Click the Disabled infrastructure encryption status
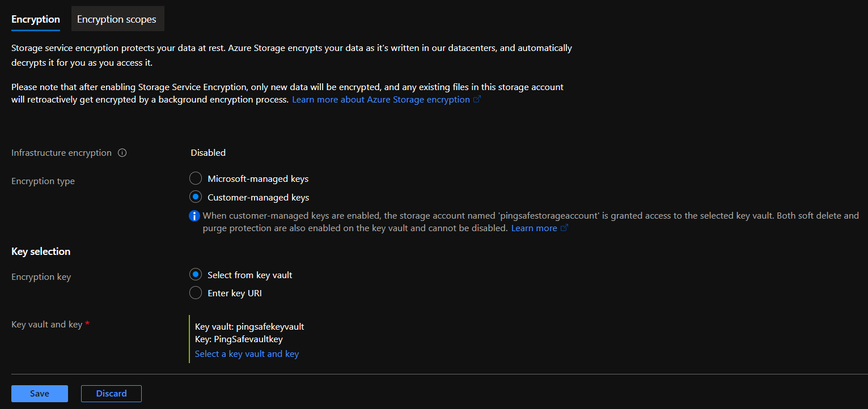The width and height of the screenshot is (868, 409). pyautogui.click(x=208, y=153)
